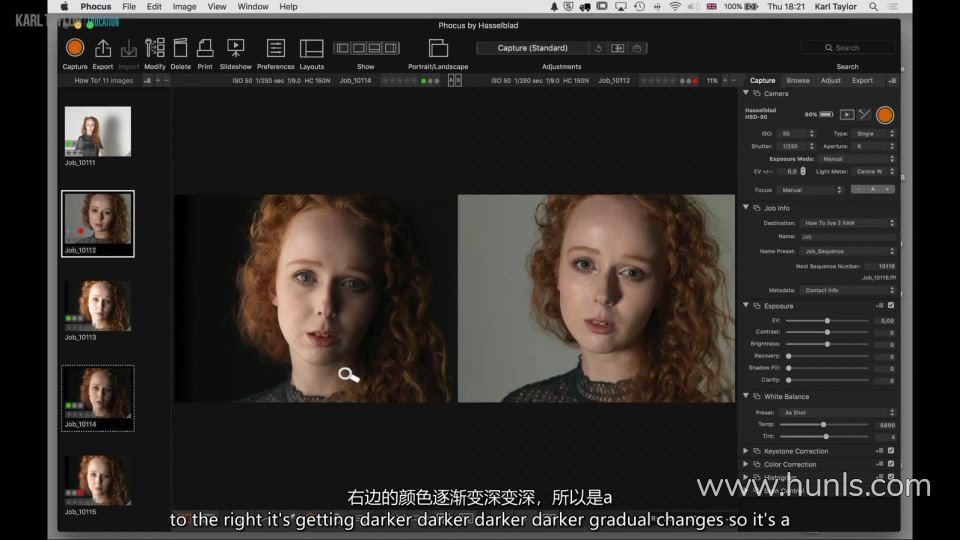The height and width of the screenshot is (540, 960).
Task: Toggle the Keystone Correction checkbox
Action: [x=891, y=451]
